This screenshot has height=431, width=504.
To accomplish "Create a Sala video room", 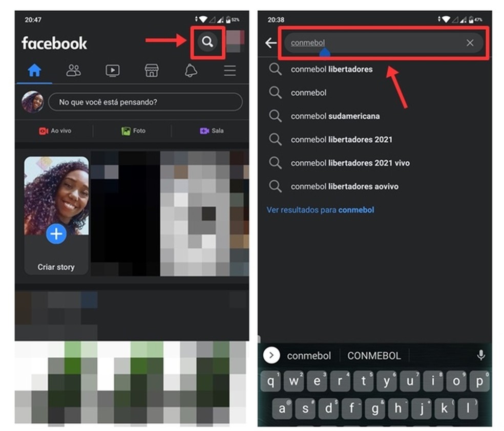I will pos(212,131).
